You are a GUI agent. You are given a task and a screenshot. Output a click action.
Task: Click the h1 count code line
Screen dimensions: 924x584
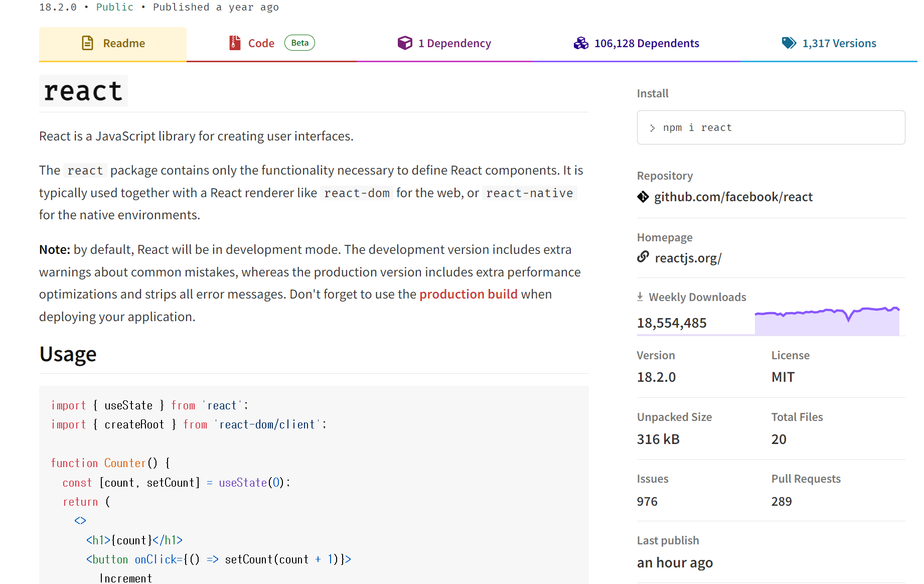(x=134, y=540)
